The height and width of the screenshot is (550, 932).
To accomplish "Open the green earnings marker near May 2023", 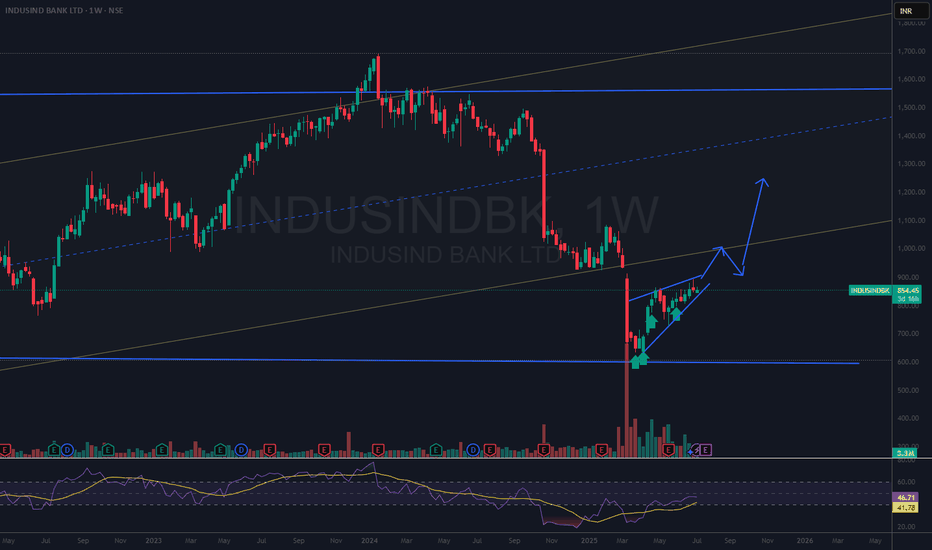I will (x=220, y=450).
